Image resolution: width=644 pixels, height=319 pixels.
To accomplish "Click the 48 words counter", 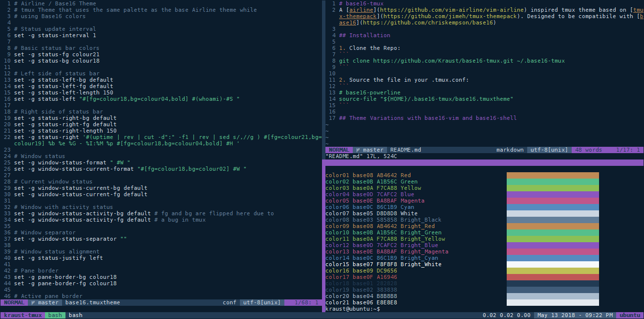I will click(x=589, y=150).
